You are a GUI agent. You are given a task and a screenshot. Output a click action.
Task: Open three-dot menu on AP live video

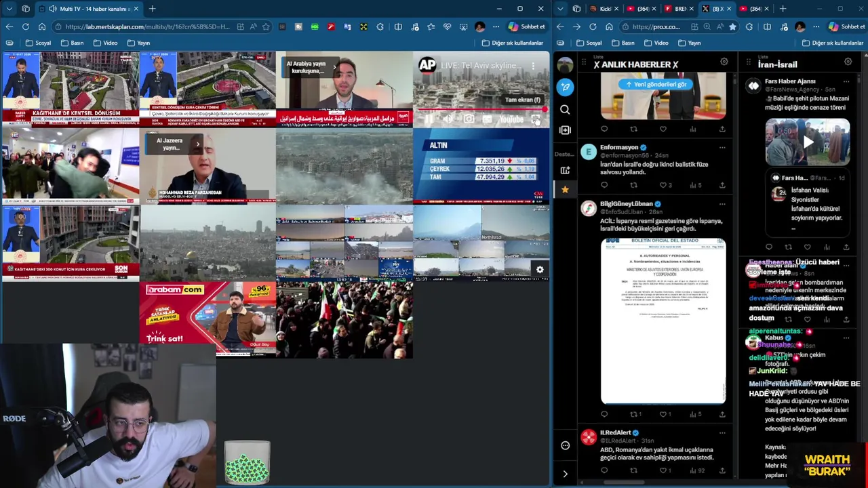(x=533, y=66)
